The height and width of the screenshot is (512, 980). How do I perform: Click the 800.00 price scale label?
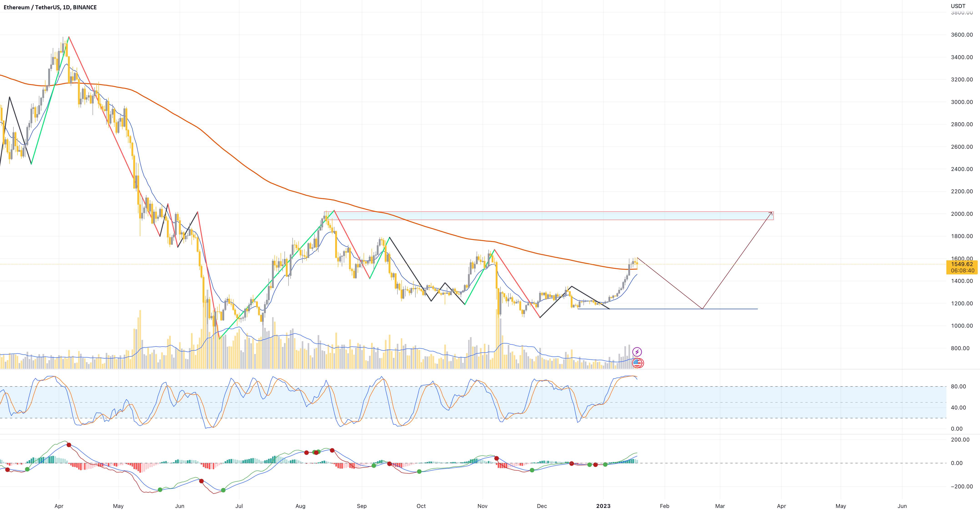(x=961, y=348)
